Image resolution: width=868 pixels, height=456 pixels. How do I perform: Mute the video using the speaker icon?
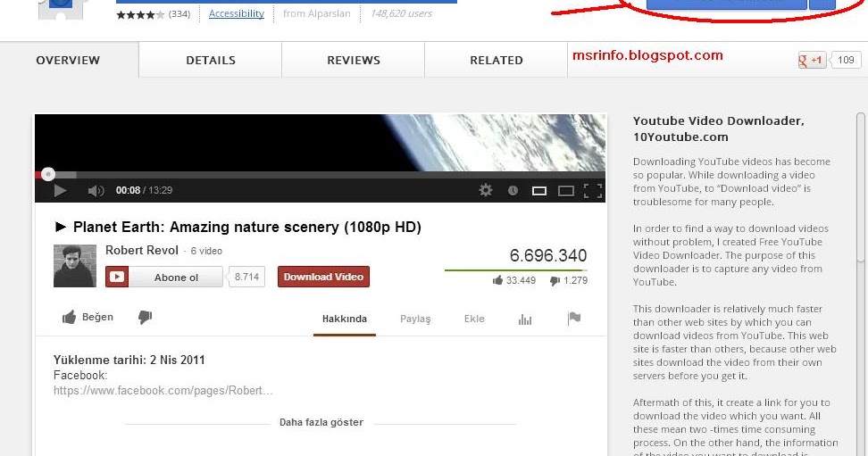click(x=96, y=191)
